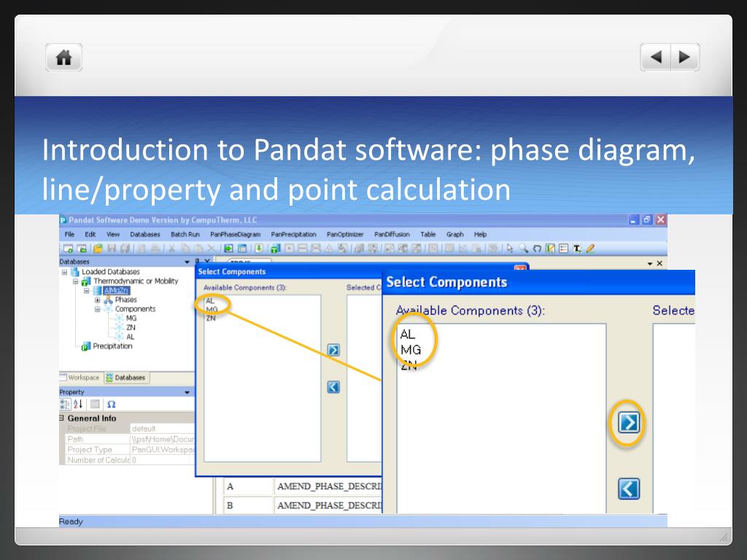Viewport: 747px width, 560px height.
Task: Collapse the Thermodynamic or Mobility node
Action: coord(75,281)
